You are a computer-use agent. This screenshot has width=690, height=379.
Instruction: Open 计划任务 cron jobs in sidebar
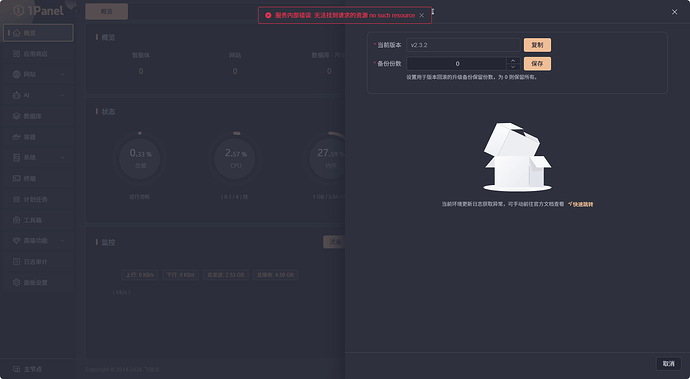(x=38, y=199)
